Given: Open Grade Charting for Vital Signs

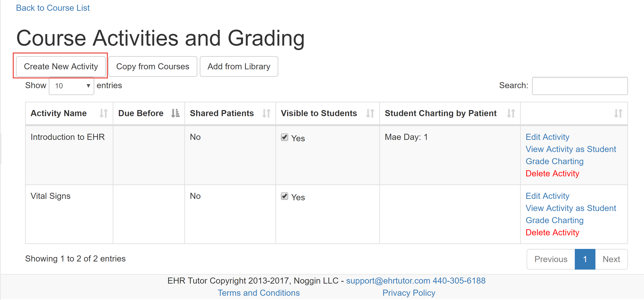Looking at the screenshot, I should (554, 220).
